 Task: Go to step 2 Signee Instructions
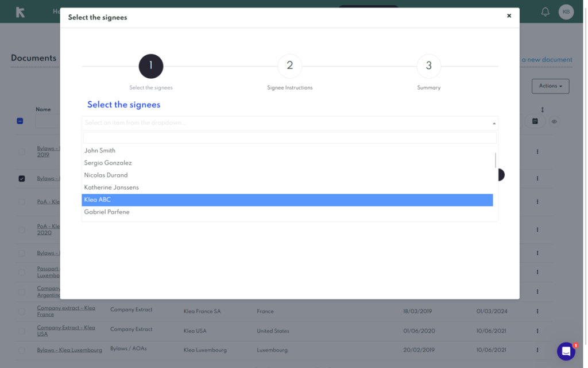tap(289, 66)
